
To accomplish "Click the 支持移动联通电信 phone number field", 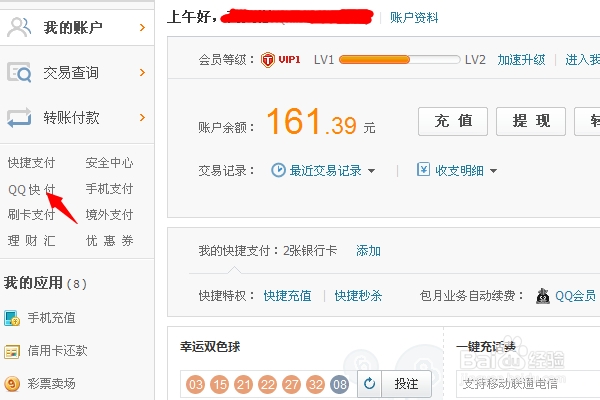I will [528, 384].
